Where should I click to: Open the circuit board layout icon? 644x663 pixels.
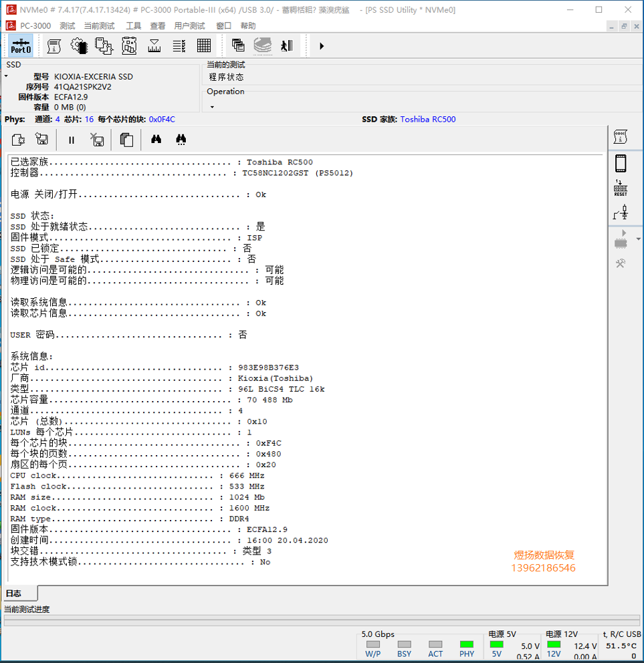pyautogui.click(x=129, y=45)
